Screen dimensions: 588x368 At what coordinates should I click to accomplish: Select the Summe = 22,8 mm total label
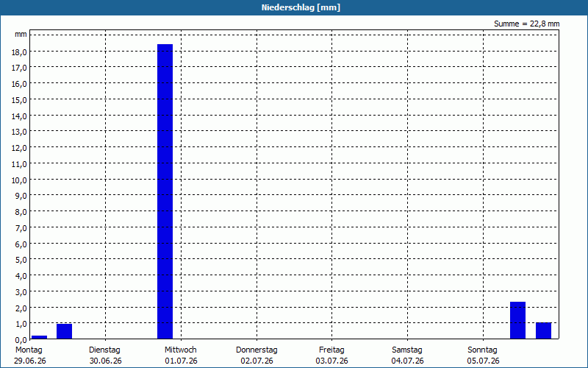click(x=526, y=24)
